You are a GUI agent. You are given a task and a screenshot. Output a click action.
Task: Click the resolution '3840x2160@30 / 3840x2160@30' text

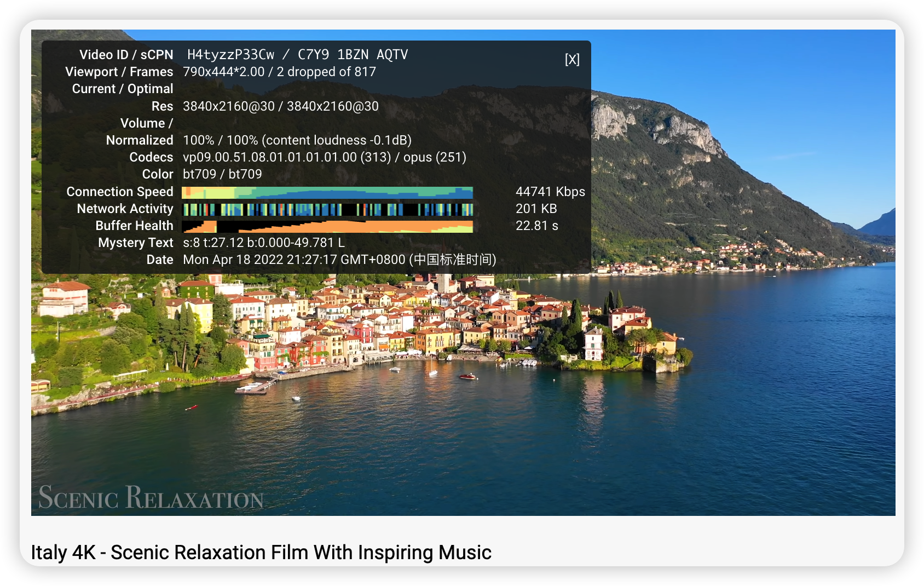tap(280, 106)
